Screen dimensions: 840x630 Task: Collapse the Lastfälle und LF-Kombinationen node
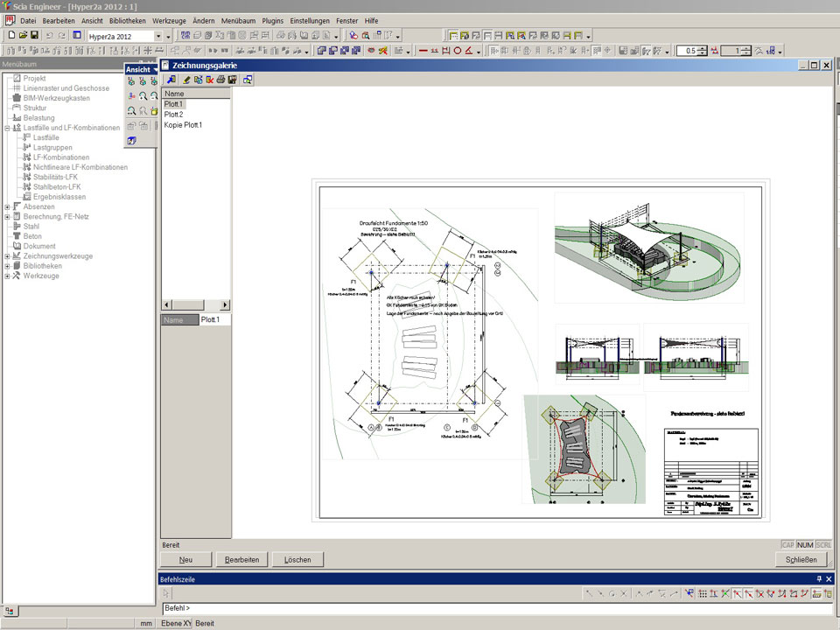click(7, 128)
